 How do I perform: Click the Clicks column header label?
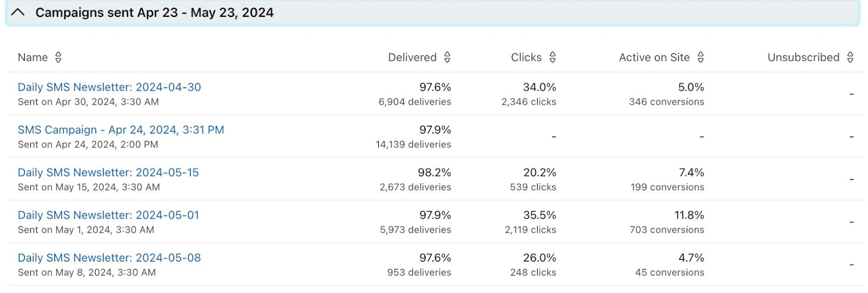tap(526, 58)
